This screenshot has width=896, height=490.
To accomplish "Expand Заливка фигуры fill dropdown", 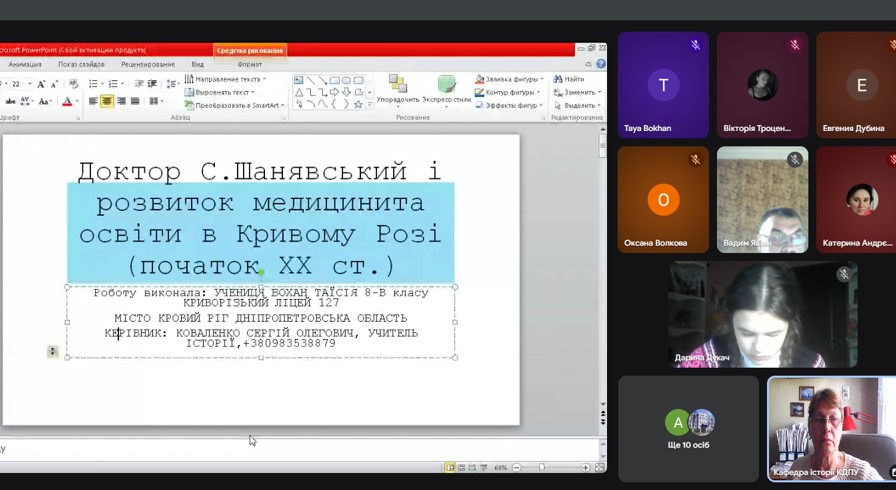I will [541, 79].
